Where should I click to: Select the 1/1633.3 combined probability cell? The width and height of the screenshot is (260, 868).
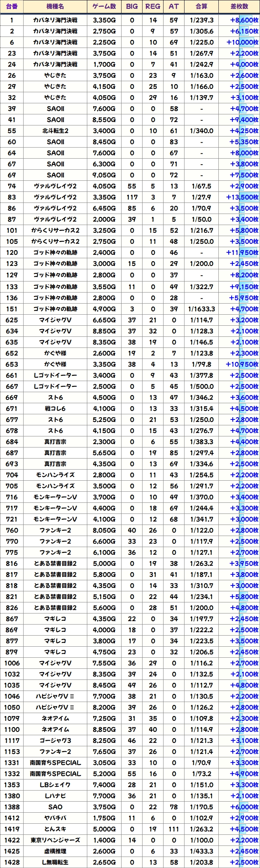pyautogui.click(x=201, y=309)
